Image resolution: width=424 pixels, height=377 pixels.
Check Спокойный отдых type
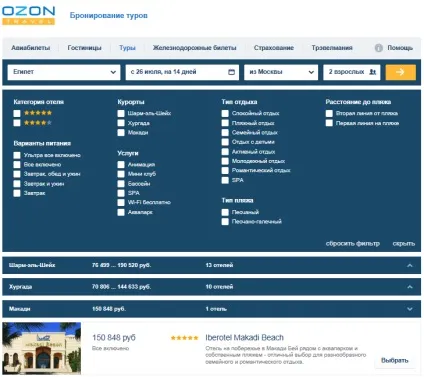[225, 113]
